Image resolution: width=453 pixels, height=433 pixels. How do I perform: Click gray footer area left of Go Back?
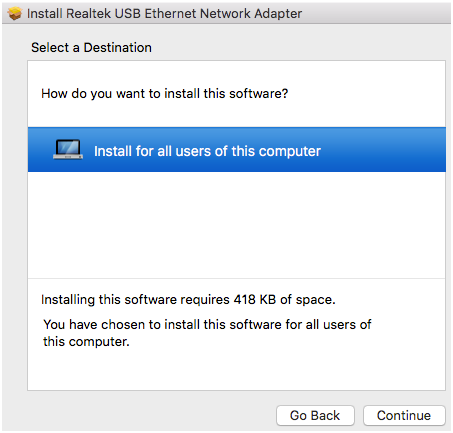point(140,415)
